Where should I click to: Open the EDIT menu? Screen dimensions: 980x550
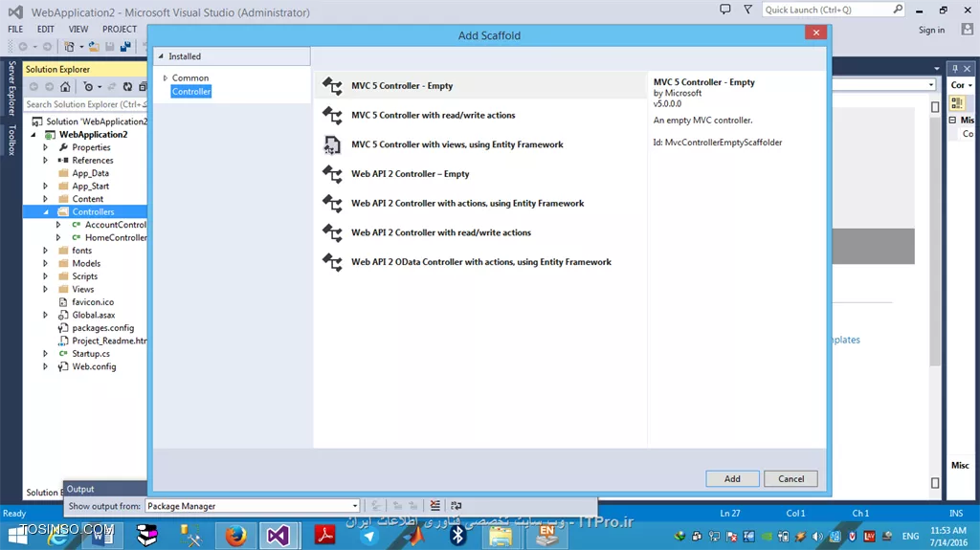pos(46,29)
